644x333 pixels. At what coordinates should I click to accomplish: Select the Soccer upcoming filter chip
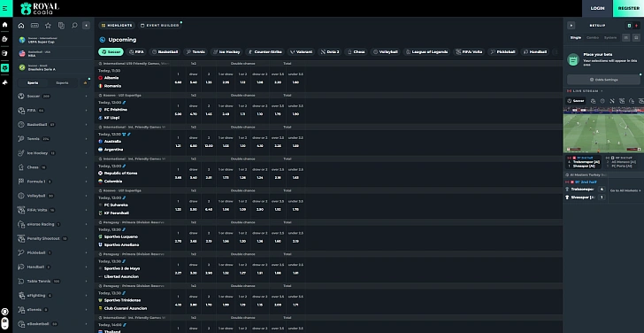111,51
